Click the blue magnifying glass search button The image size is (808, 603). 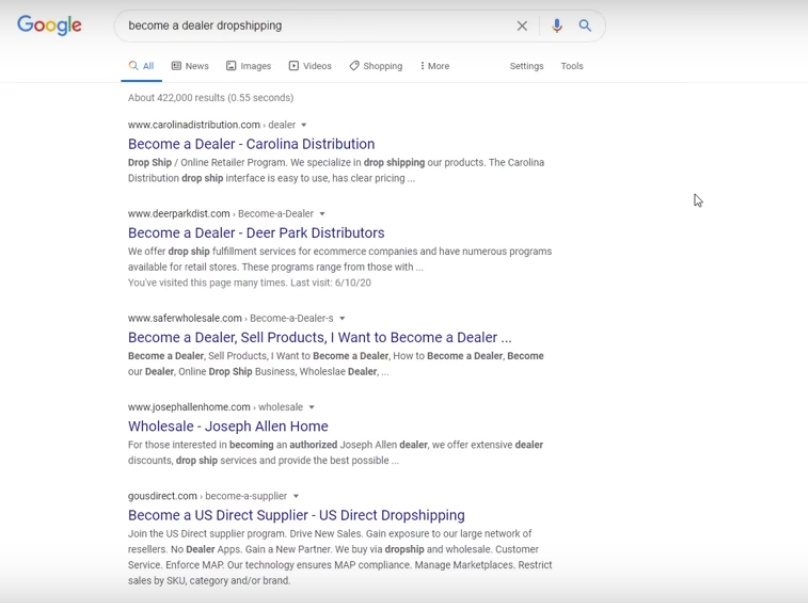(x=585, y=26)
